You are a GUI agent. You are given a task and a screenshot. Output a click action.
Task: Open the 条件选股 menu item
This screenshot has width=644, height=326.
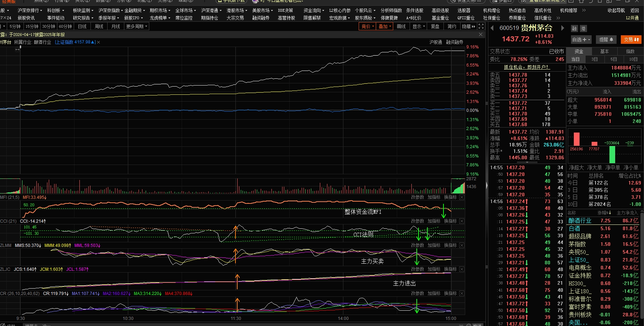pyautogui.click(x=415, y=10)
